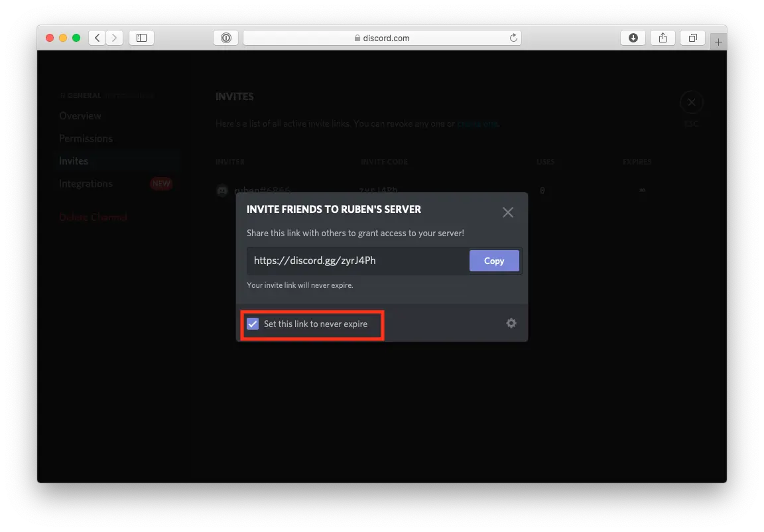
Task: Open invite link settings gear
Action: pos(511,323)
